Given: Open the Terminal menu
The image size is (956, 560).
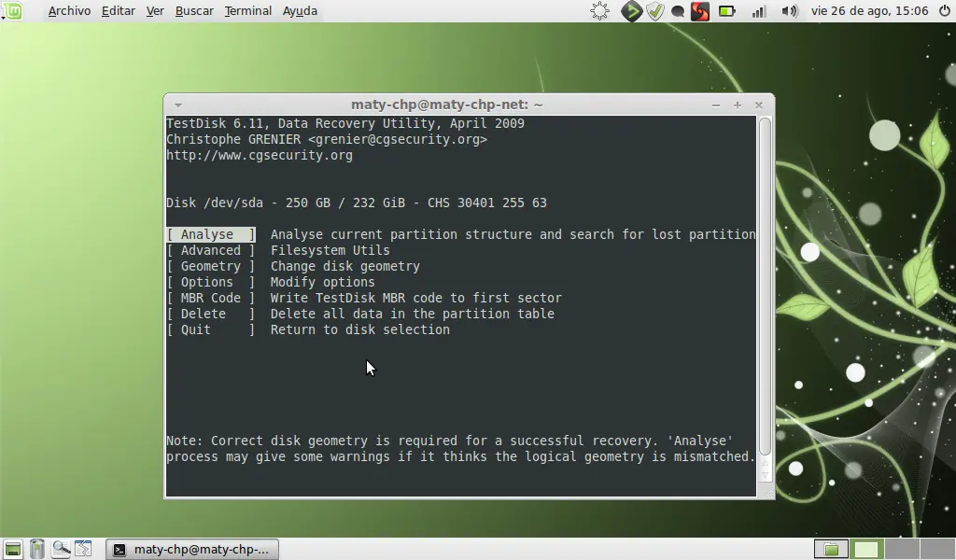Looking at the screenshot, I should coord(247,11).
